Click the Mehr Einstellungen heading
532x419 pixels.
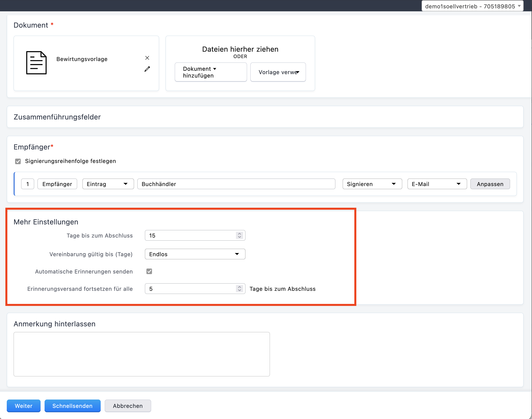point(46,222)
